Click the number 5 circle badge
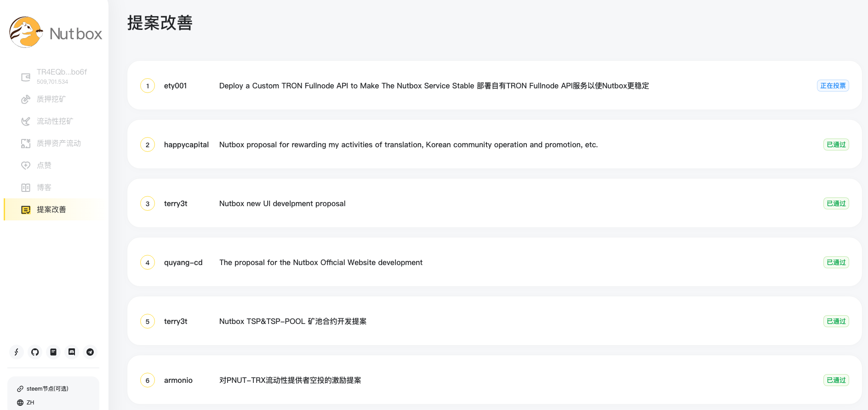Image resolution: width=868 pixels, height=410 pixels. tap(148, 321)
